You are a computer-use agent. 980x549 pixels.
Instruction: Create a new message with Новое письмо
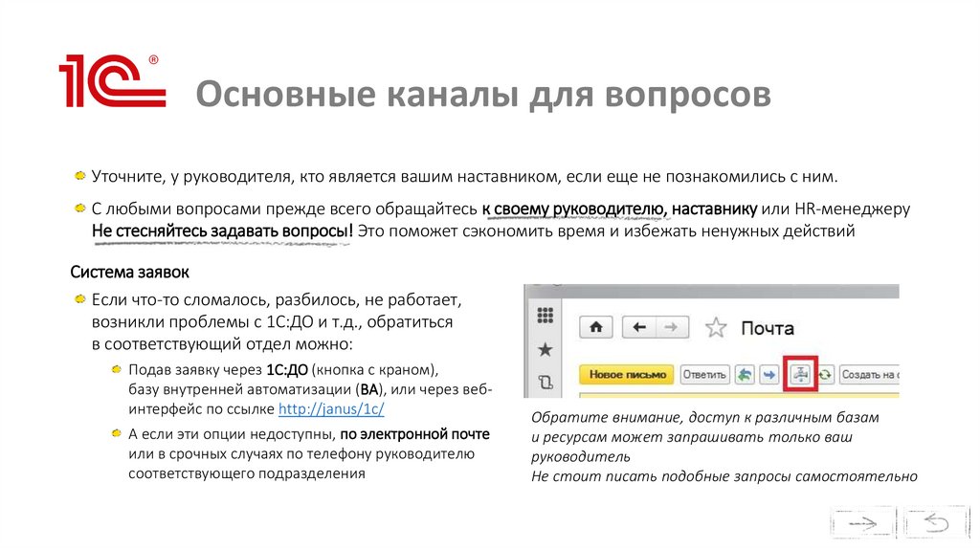point(627,375)
